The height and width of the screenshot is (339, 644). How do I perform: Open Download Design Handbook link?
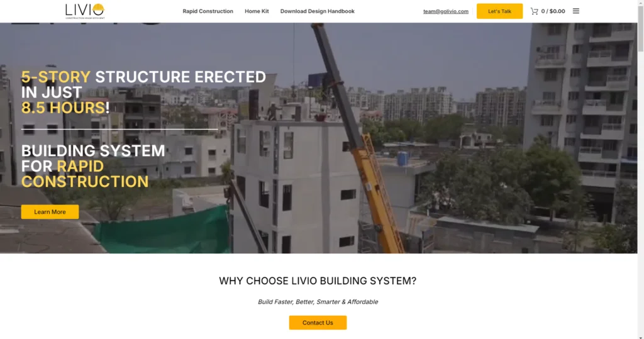click(317, 11)
